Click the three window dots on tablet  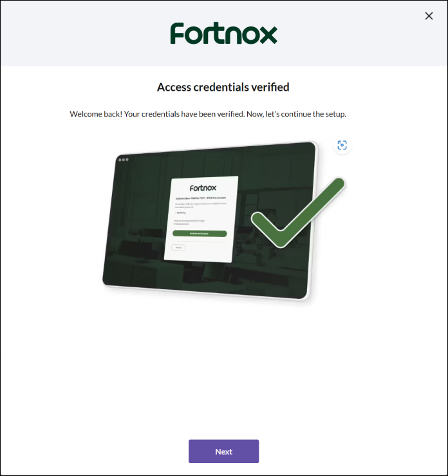(124, 160)
